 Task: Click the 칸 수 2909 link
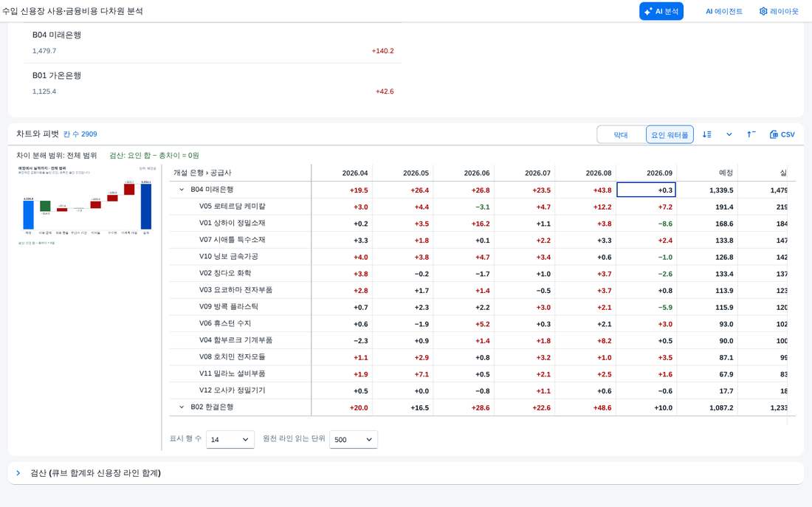tap(80, 134)
